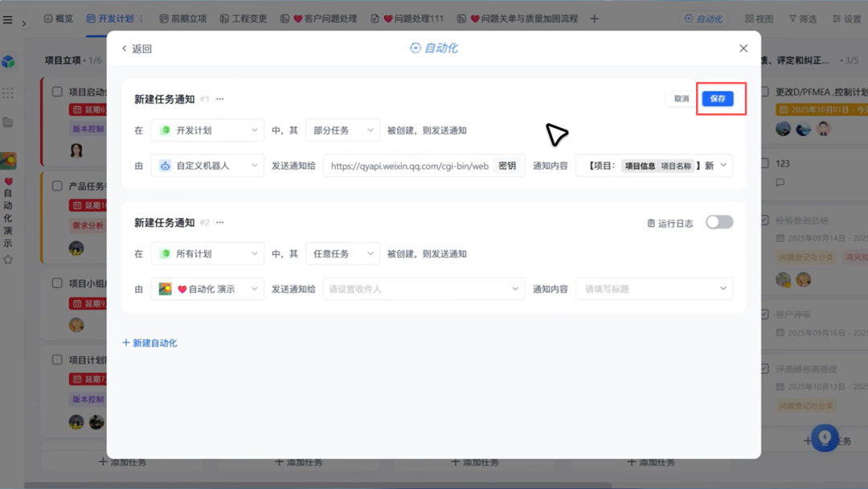Open the 筛选 filter option
Viewport: 868px width, 489px height.
click(x=803, y=18)
